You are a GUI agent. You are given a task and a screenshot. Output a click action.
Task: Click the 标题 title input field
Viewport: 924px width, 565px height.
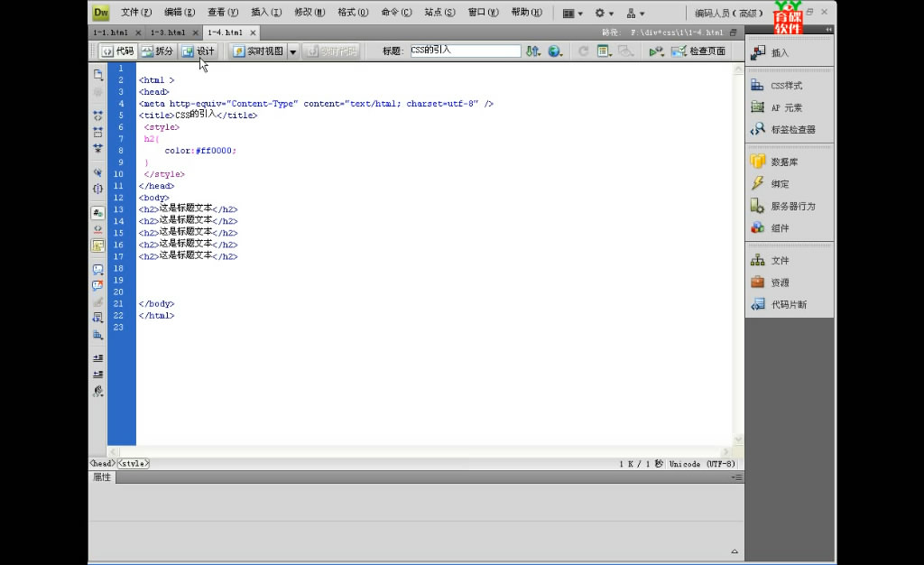click(x=466, y=51)
